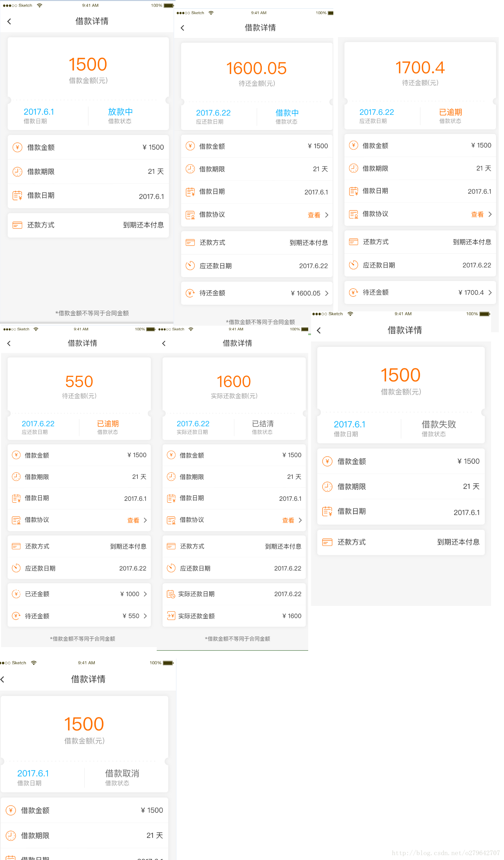
Task: Tap 借款协议 document icon on 借款中 screen
Action: (190, 215)
